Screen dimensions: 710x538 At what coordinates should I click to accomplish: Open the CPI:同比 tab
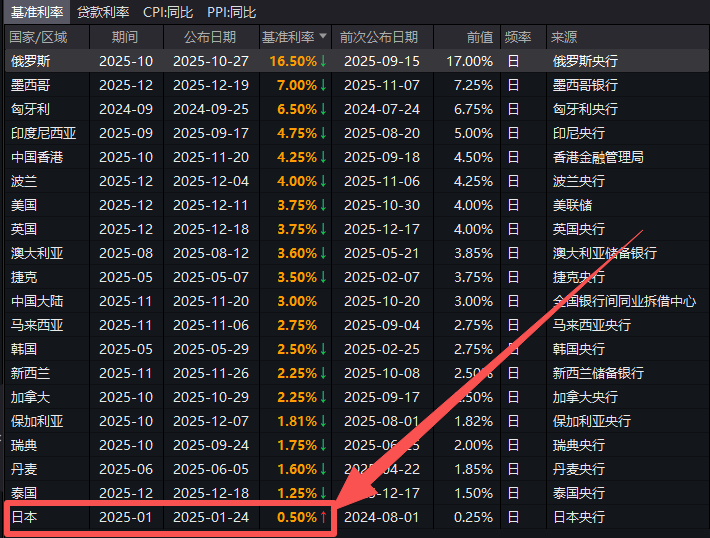[169, 12]
